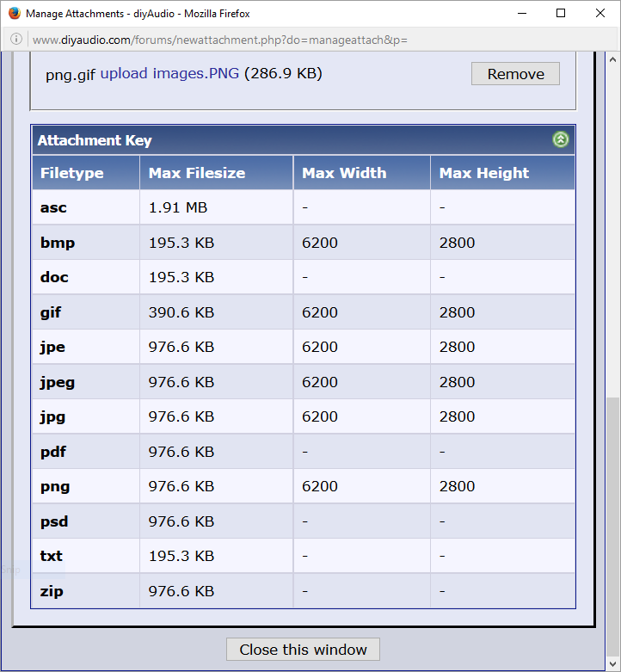Click the Max Width column header
Viewport: 621px width, 672px height.
click(x=362, y=173)
